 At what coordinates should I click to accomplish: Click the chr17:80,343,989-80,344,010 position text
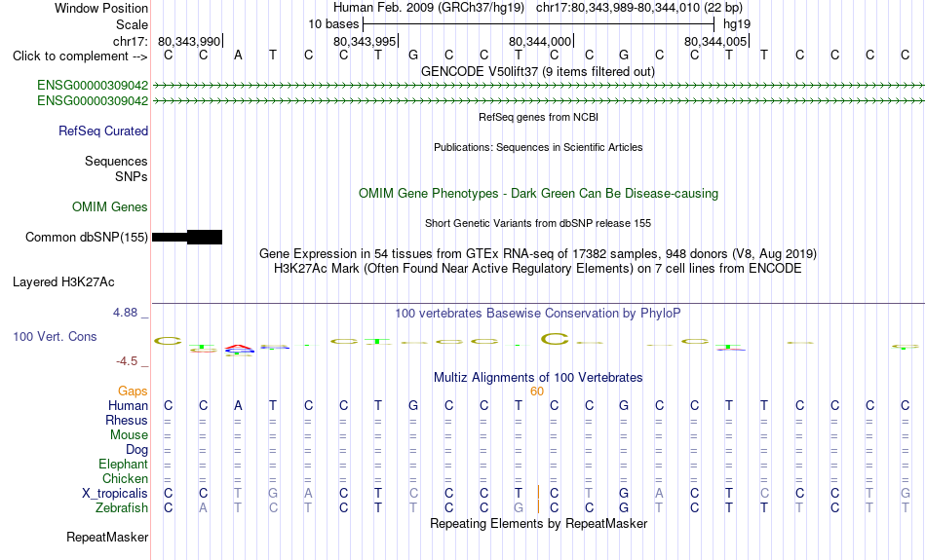coord(639,8)
